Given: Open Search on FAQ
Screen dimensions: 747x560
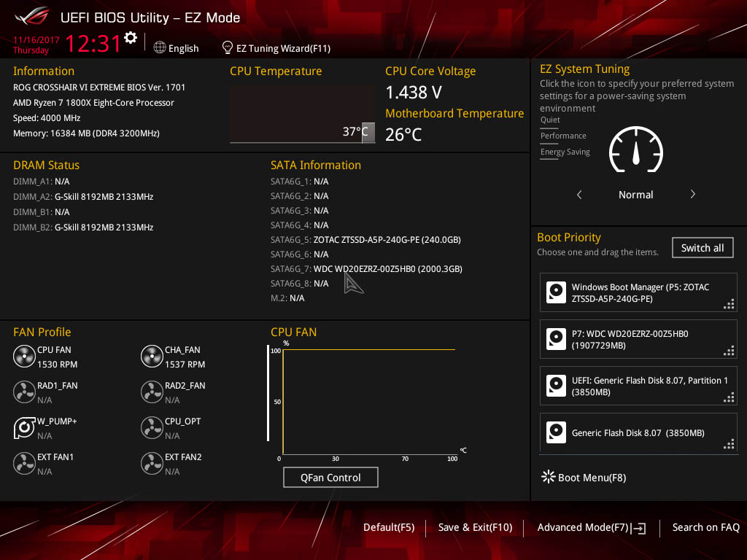Looking at the screenshot, I should 705,528.
